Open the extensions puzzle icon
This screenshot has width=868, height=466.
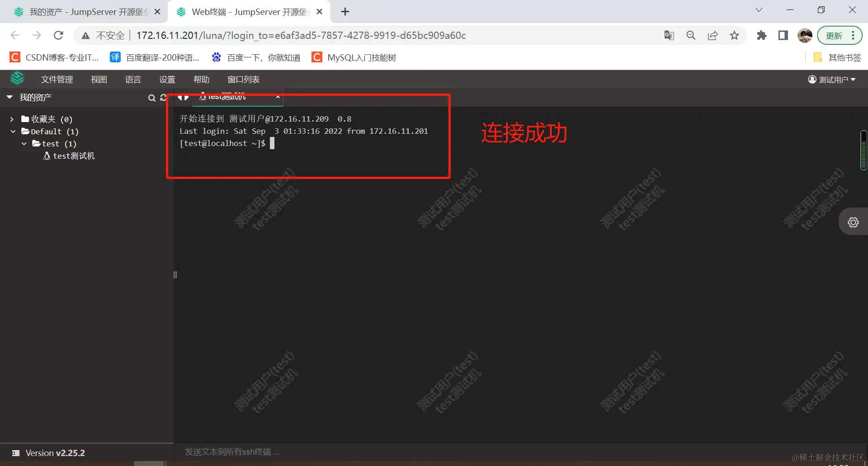[x=762, y=35]
